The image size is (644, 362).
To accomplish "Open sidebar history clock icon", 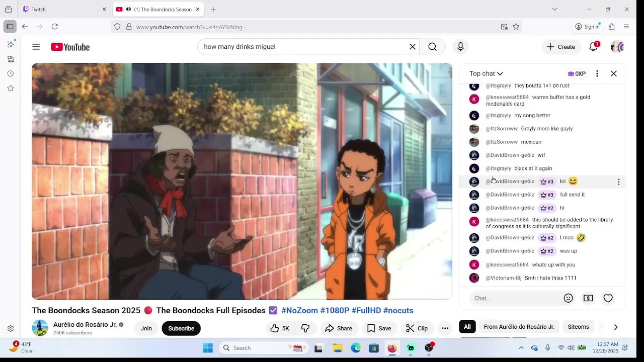I will click(x=11, y=73).
